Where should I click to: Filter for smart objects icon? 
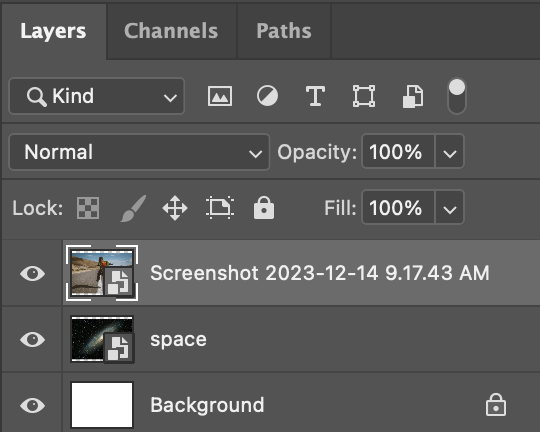click(413, 96)
